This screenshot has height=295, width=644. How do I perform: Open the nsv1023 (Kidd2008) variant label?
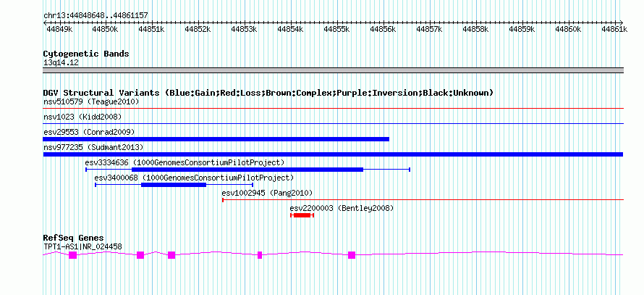click(x=82, y=117)
